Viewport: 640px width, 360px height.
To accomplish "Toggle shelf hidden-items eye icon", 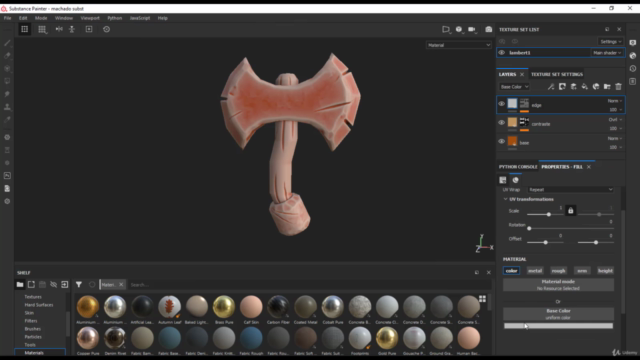I will [53, 284].
